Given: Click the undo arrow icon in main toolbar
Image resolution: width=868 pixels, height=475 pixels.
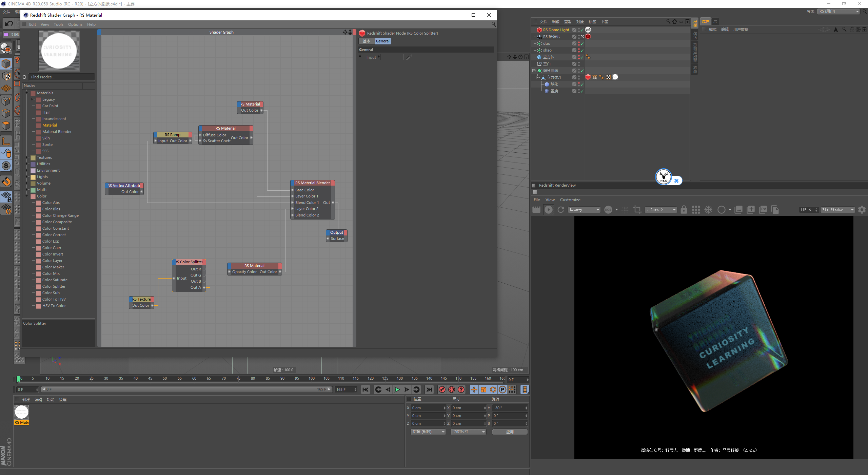Looking at the screenshot, I should [9, 23].
